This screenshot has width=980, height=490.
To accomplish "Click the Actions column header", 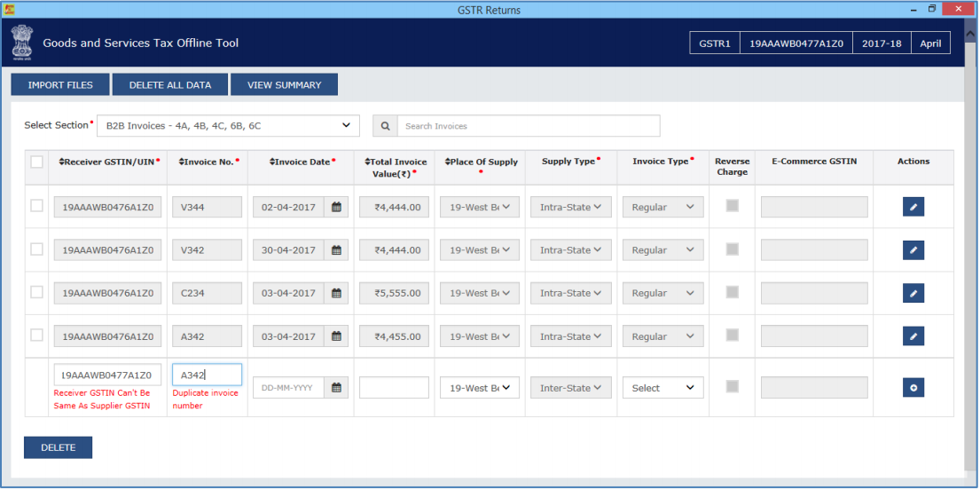I will coord(913,162).
